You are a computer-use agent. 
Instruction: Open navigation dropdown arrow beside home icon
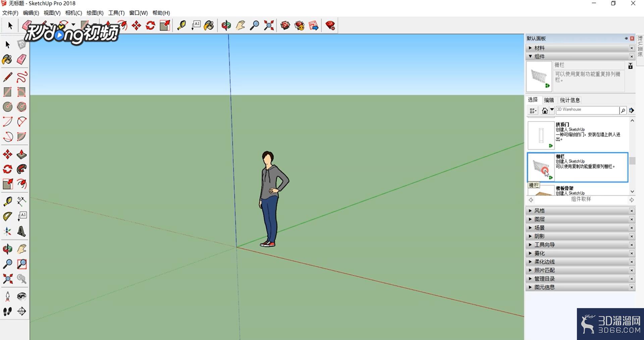point(552,110)
